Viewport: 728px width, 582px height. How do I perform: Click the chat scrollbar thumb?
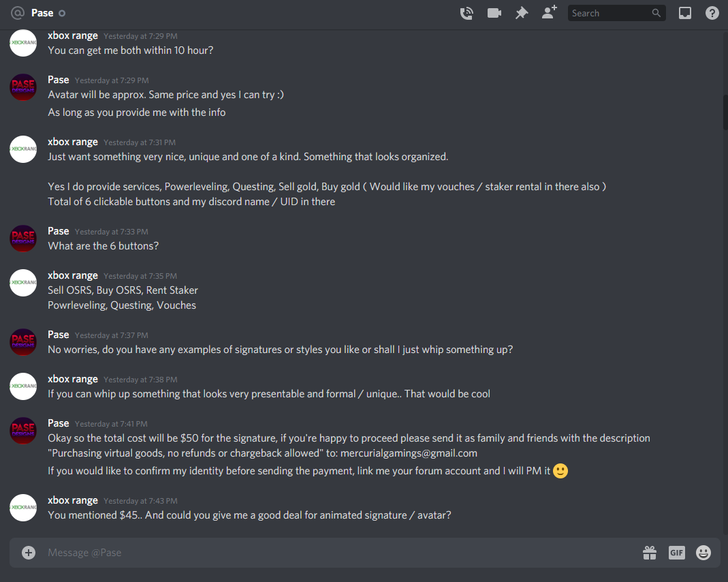pyautogui.click(x=725, y=112)
